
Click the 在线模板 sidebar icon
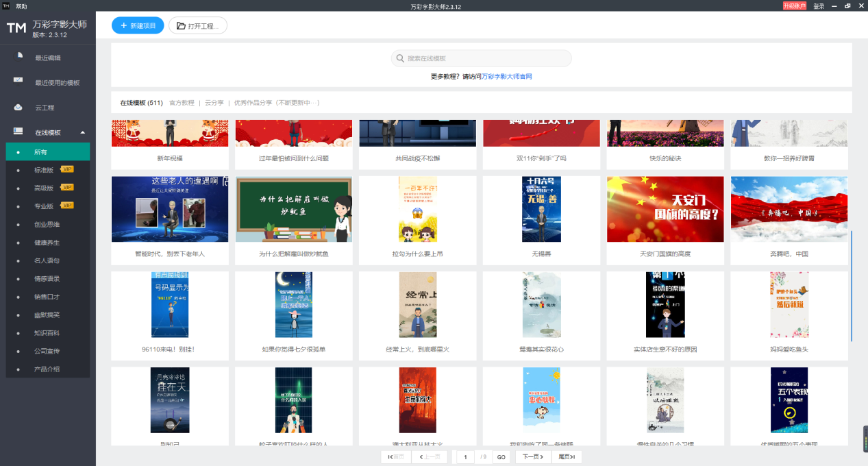tap(18, 132)
